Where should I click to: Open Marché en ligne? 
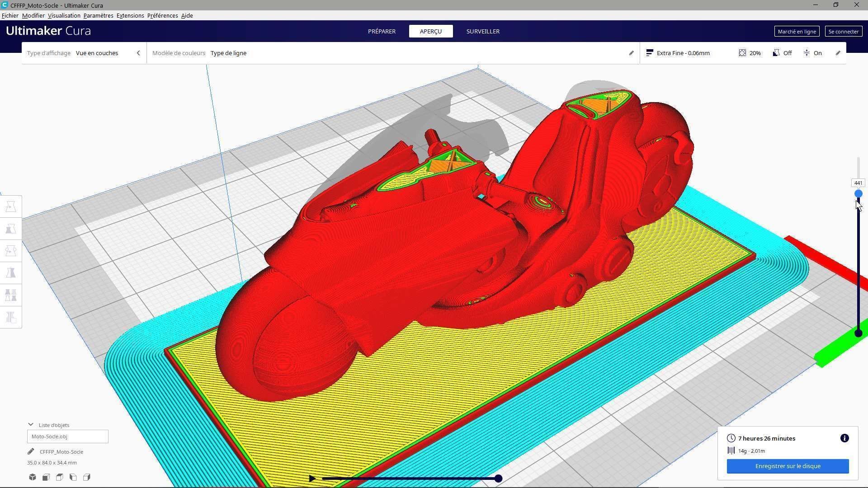pyautogui.click(x=797, y=31)
